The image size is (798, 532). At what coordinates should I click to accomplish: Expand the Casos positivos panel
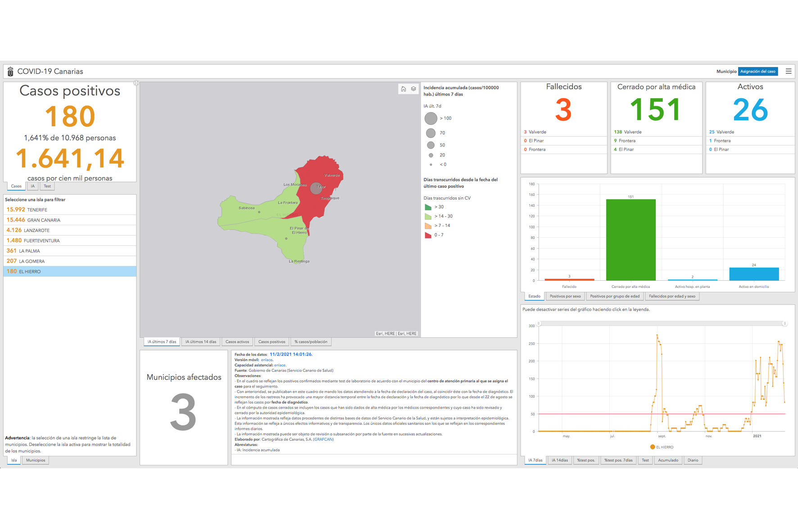click(136, 83)
